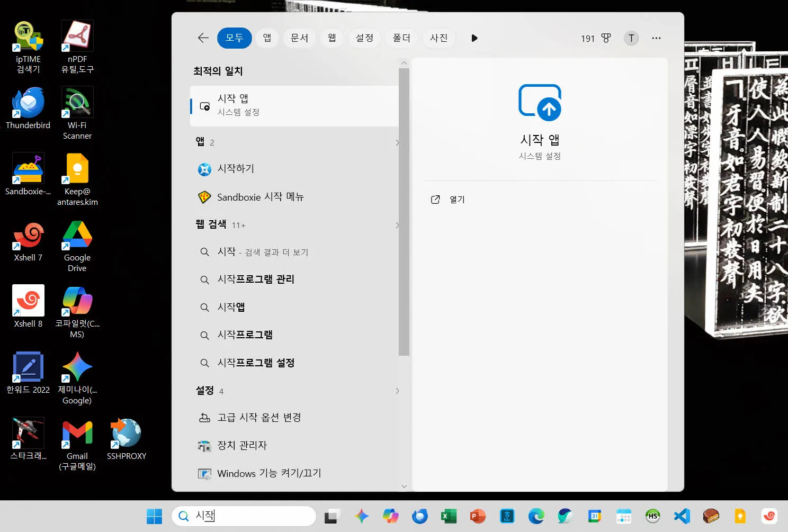Image resolution: width=788 pixels, height=532 pixels.
Task: Focus the taskbar search box containing 시작
Action: point(244,516)
